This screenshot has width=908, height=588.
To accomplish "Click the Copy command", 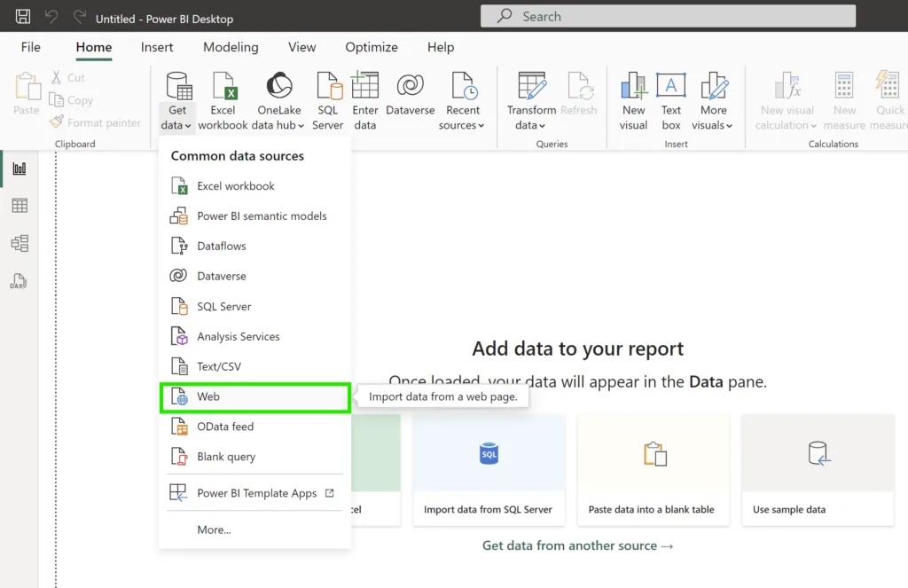I will [x=71, y=99].
